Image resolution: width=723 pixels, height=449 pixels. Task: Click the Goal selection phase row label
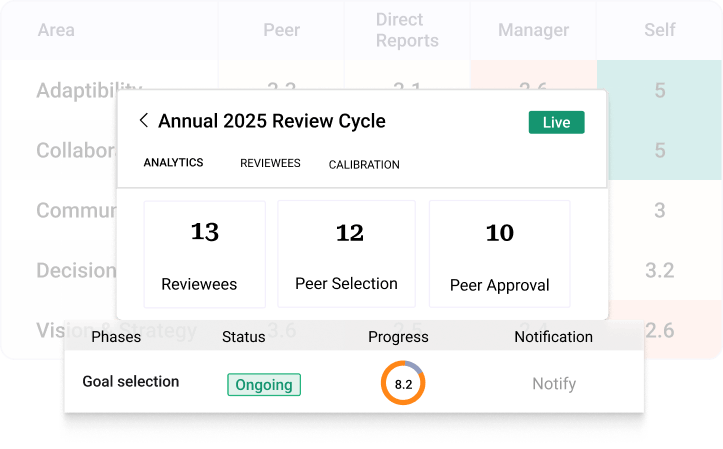pyautogui.click(x=129, y=381)
